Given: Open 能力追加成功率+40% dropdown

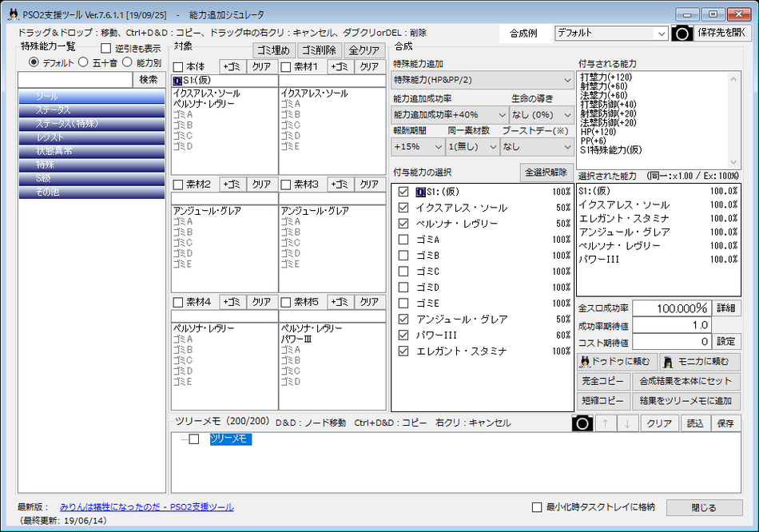Looking at the screenshot, I should click(450, 115).
